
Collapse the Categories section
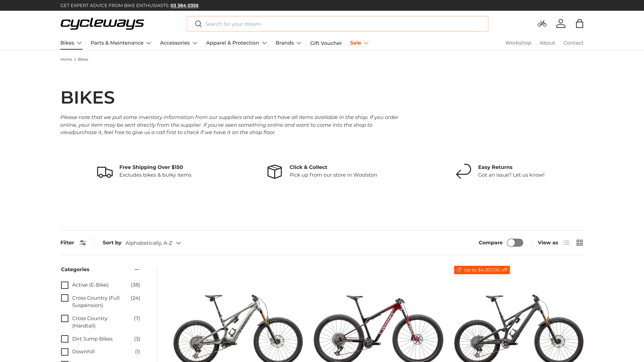[x=137, y=269]
